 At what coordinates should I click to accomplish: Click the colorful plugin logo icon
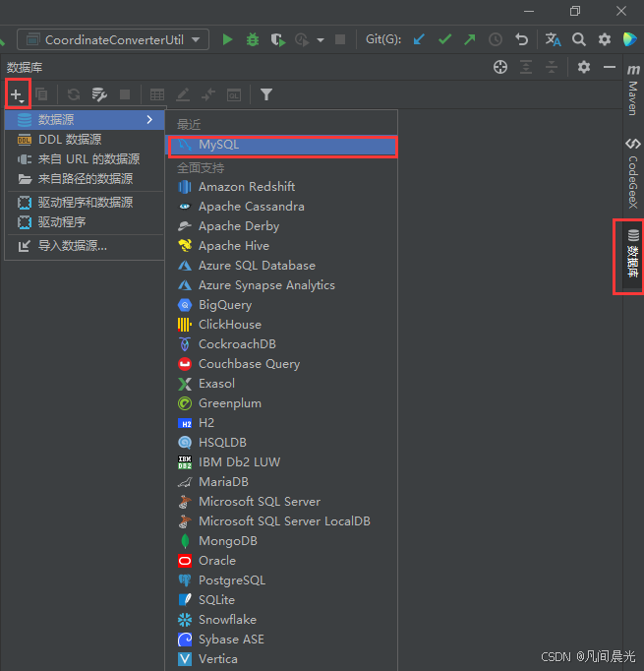coord(630,39)
